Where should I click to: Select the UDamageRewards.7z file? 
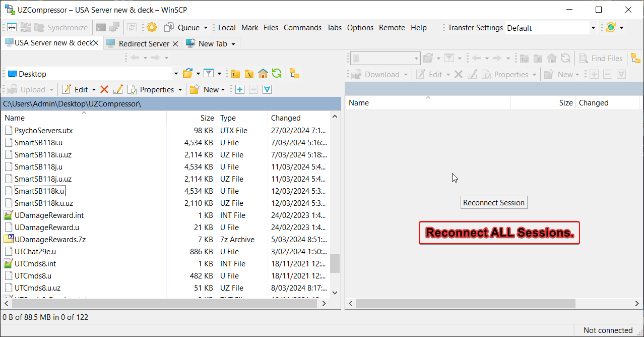pos(50,240)
